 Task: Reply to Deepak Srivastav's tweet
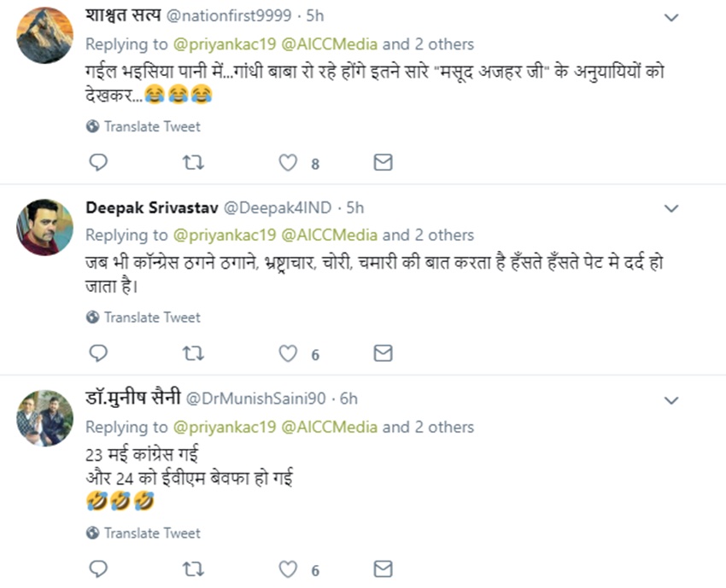pyautogui.click(x=98, y=353)
